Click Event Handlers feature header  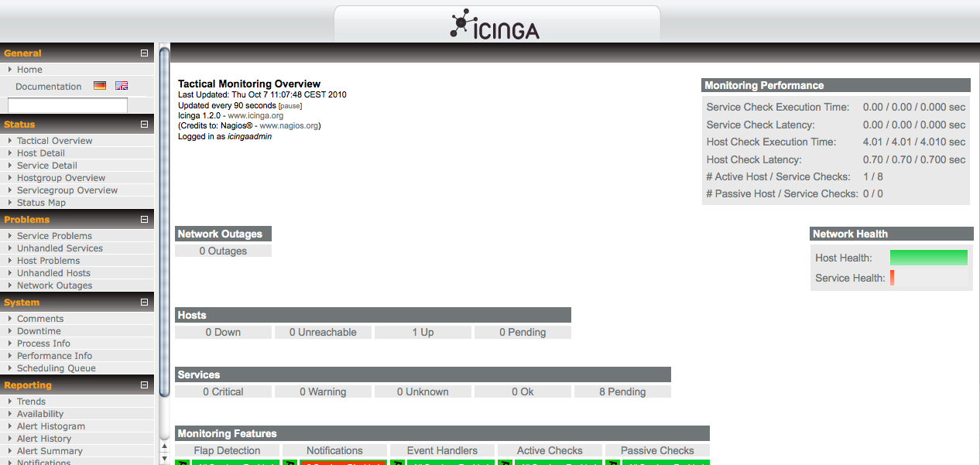442,451
